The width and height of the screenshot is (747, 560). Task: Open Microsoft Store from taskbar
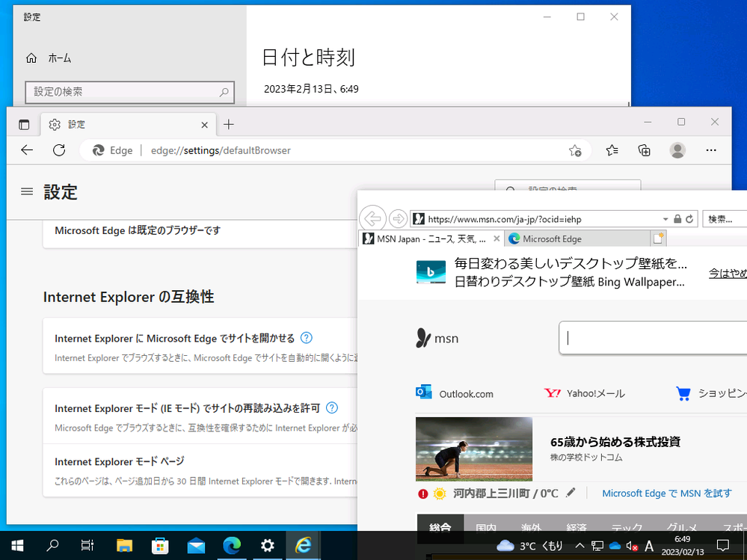pos(160,546)
